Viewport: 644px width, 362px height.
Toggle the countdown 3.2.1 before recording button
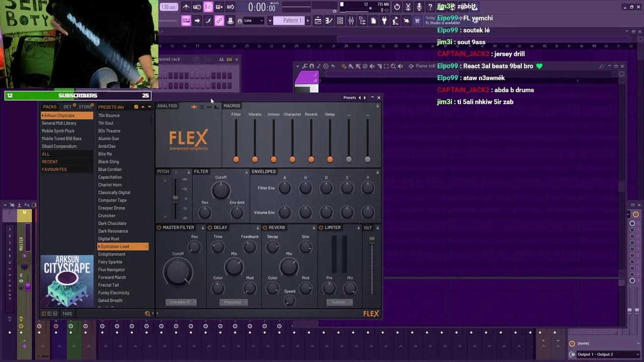[208, 7]
